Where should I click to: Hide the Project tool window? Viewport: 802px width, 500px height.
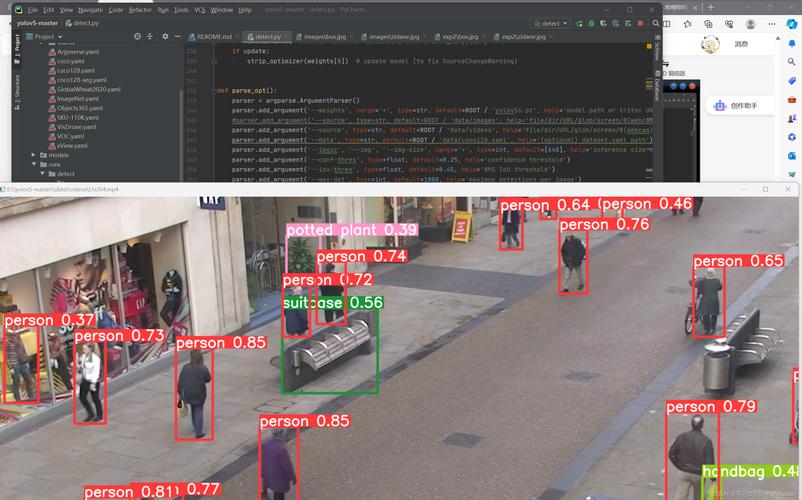(177, 36)
